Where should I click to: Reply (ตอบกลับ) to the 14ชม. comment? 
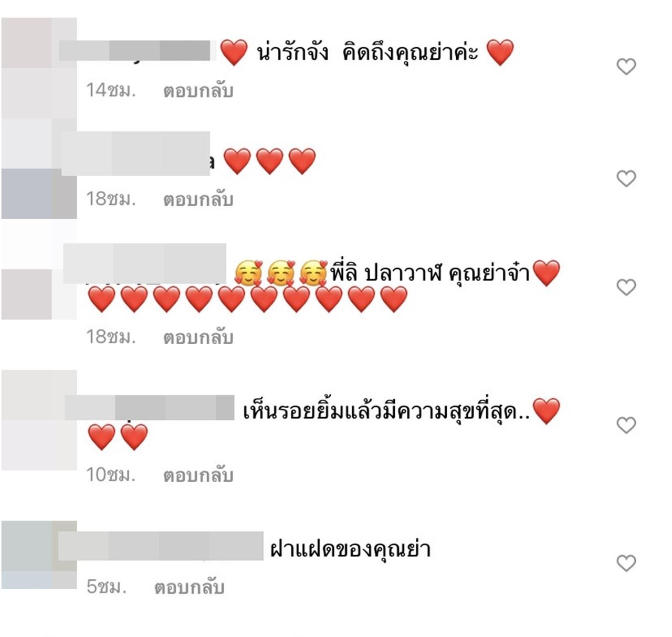[198, 91]
